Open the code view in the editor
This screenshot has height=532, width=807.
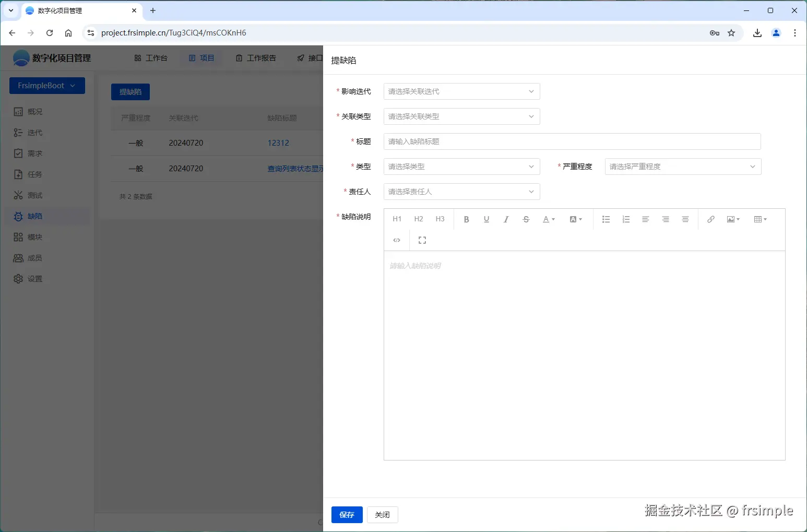pyautogui.click(x=396, y=240)
